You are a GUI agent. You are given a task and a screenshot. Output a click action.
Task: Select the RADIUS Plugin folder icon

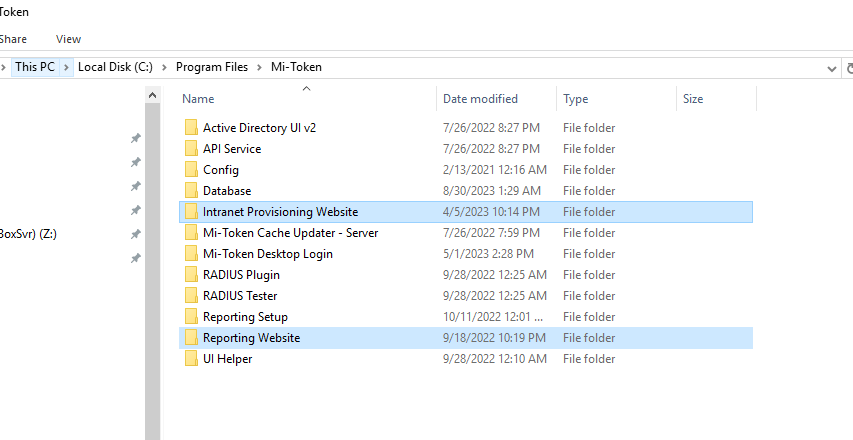point(191,275)
